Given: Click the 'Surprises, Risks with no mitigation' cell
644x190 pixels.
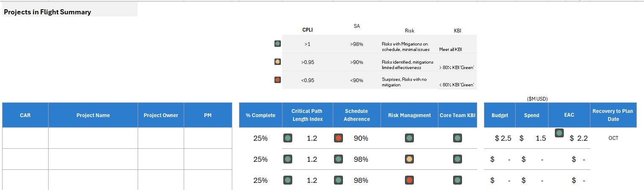Looking at the screenshot, I should pos(409,80).
